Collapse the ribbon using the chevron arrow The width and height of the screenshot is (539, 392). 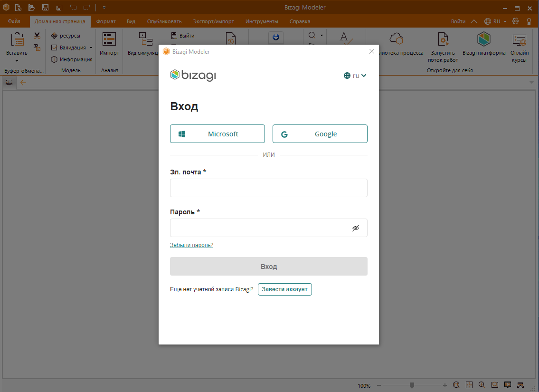473,21
